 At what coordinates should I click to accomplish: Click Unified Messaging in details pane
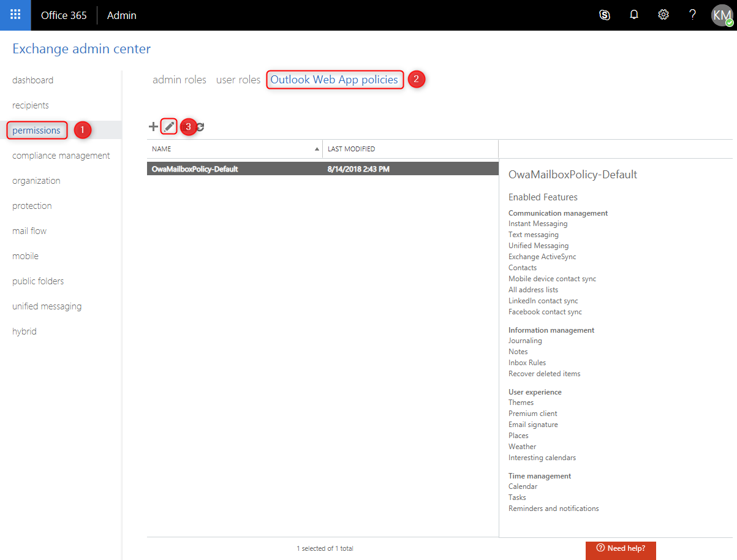click(539, 246)
